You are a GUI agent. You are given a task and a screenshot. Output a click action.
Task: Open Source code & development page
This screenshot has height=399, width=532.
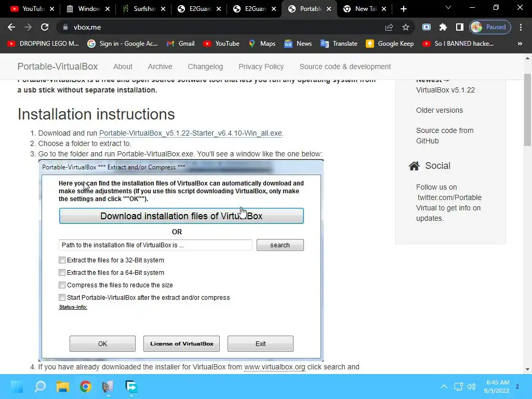pos(345,67)
